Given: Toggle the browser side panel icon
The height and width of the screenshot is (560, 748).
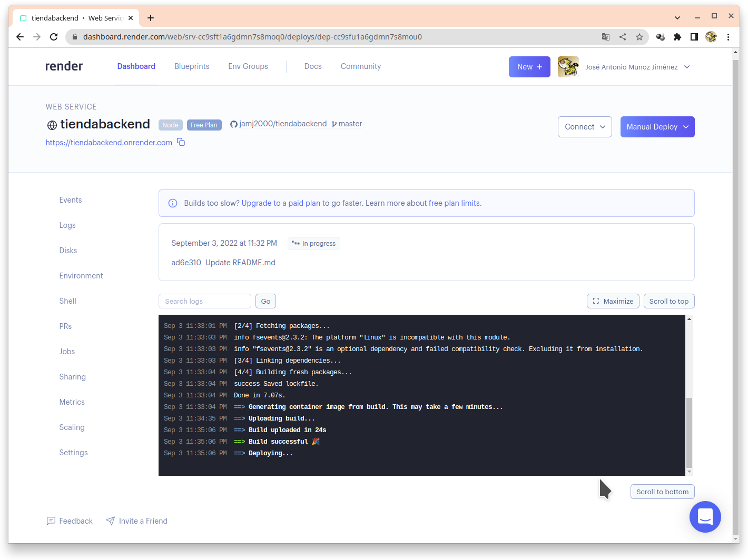Looking at the screenshot, I should 694,37.
